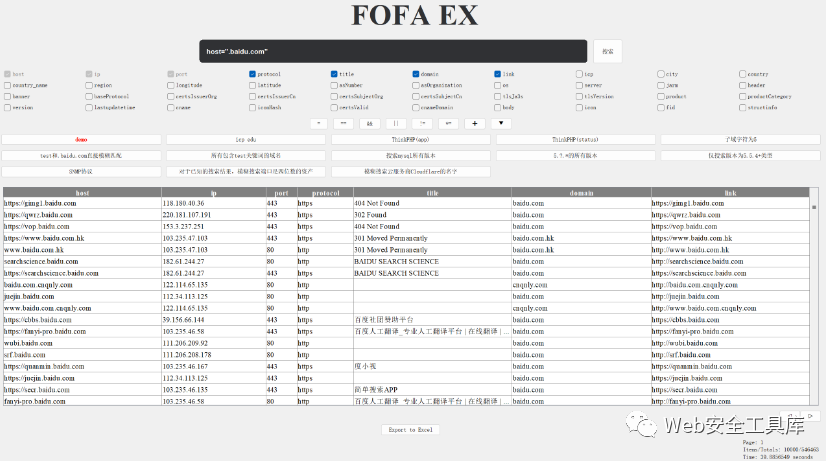This screenshot has height=461, width=831.
Task: Select the productCategory checkbox
Action: coord(742,96)
